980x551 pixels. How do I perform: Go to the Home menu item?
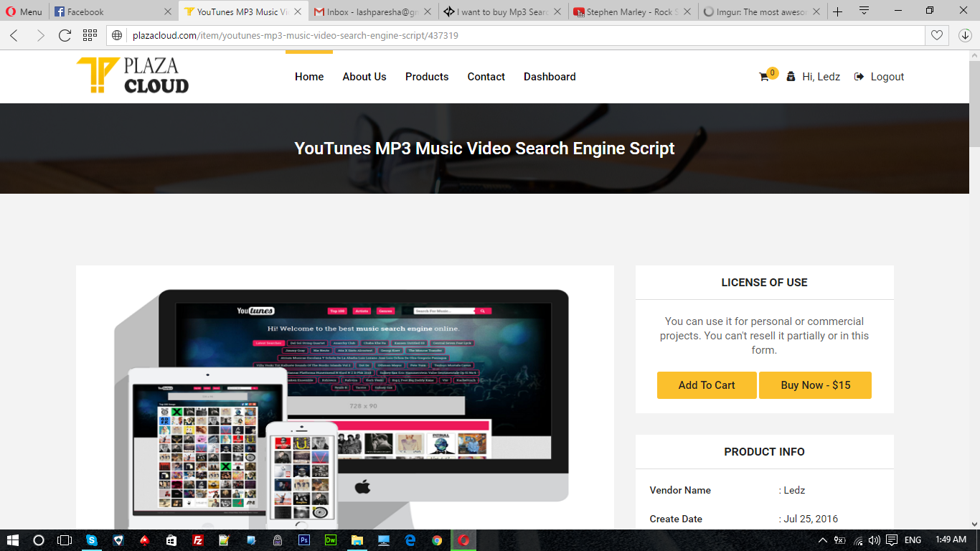click(309, 77)
